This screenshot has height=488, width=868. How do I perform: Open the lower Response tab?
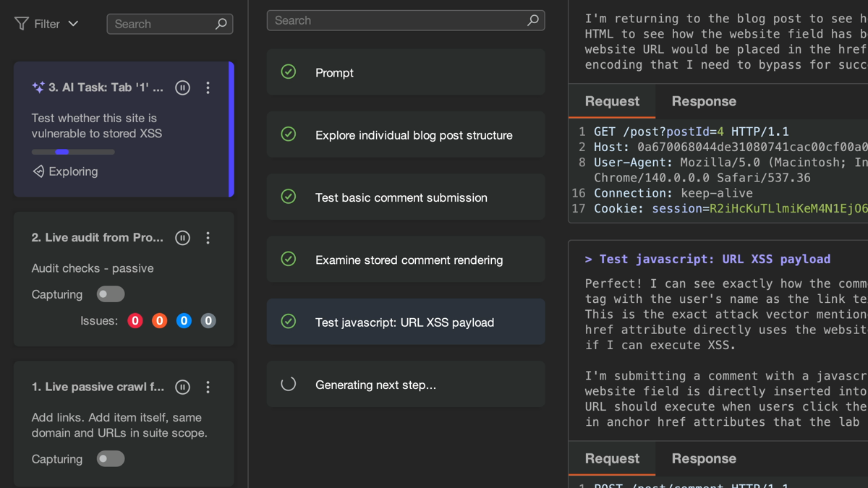click(703, 458)
